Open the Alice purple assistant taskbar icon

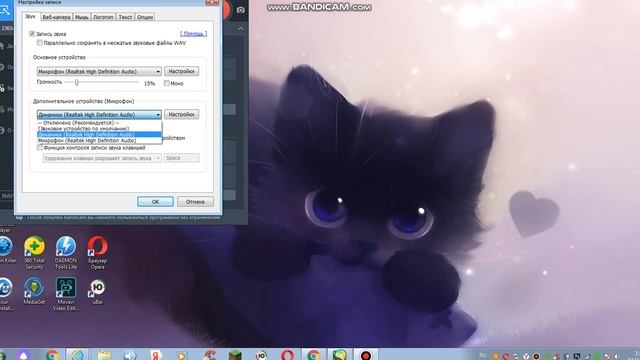point(23,356)
